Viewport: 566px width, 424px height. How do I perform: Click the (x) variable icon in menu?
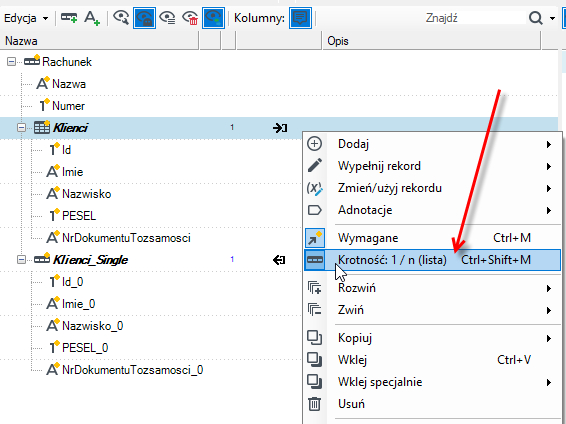pos(314,188)
